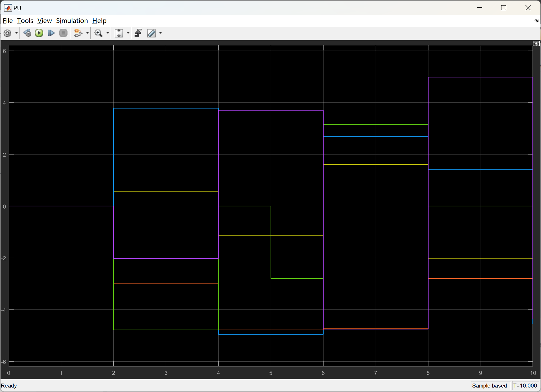Viewport: 541px width, 392px height.
Task: Toggle the Cursor Measurements ruler icon
Action: click(151, 33)
